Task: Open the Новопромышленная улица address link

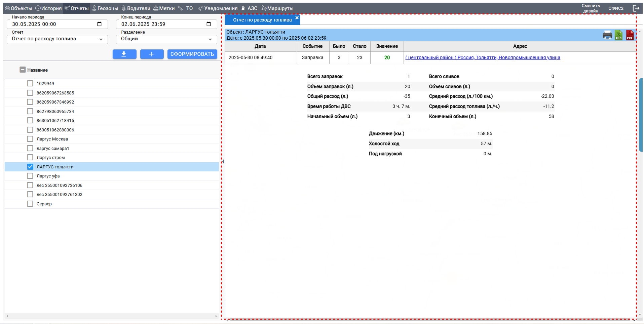Action: tap(483, 57)
